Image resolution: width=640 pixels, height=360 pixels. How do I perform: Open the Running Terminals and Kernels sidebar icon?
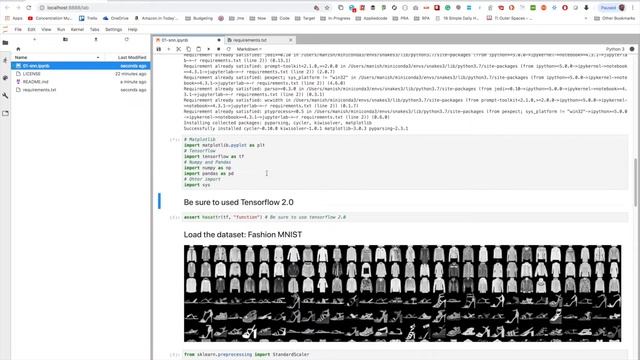[x=5, y=60]
